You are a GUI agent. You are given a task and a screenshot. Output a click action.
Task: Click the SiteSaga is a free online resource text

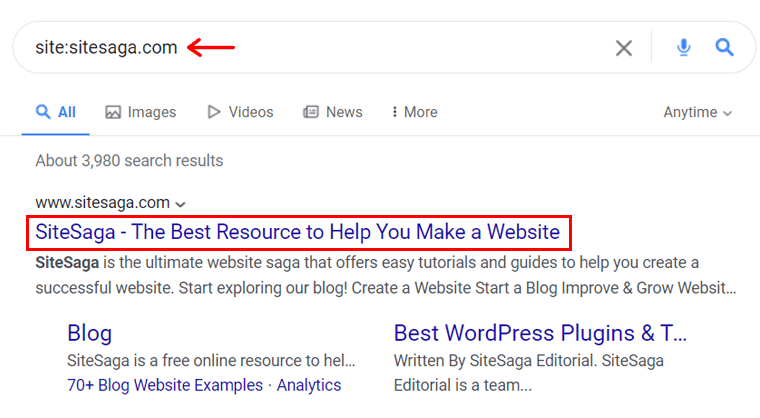pos(211,361)
